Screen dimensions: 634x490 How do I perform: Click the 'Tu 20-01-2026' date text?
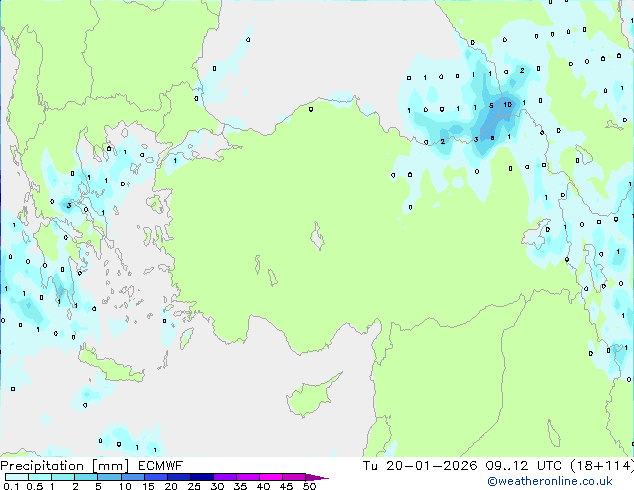click(420, 466)
